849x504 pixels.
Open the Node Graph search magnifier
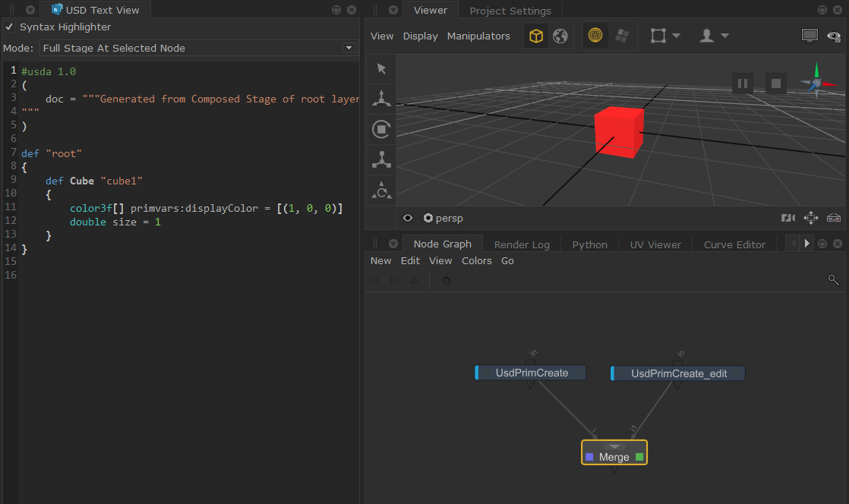click(833, 280)
